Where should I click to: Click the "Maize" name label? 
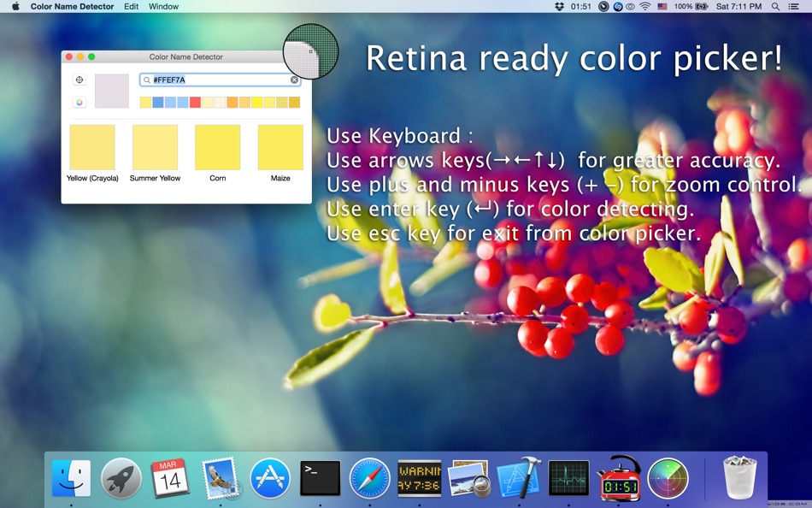click(x=280, y=178)
